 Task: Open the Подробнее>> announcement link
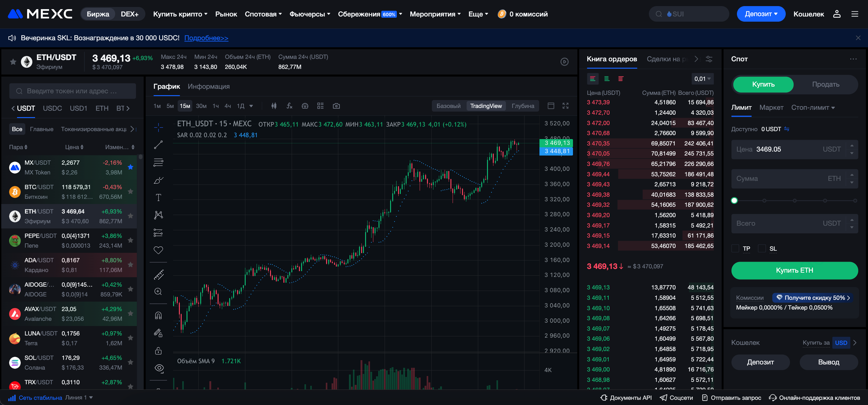pyautogui.click(x=206, y=38)
